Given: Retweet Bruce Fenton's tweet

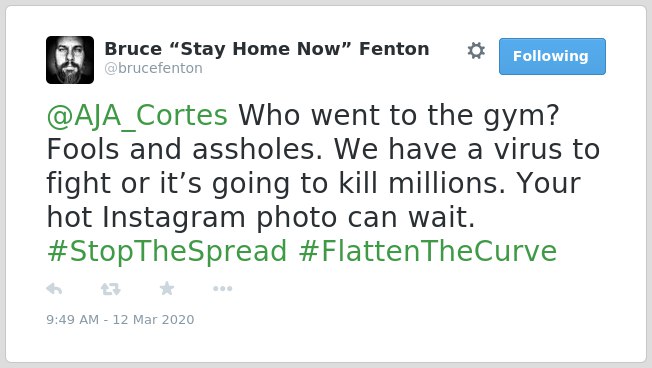Looking at the screenshot, I should pos(111,289).
